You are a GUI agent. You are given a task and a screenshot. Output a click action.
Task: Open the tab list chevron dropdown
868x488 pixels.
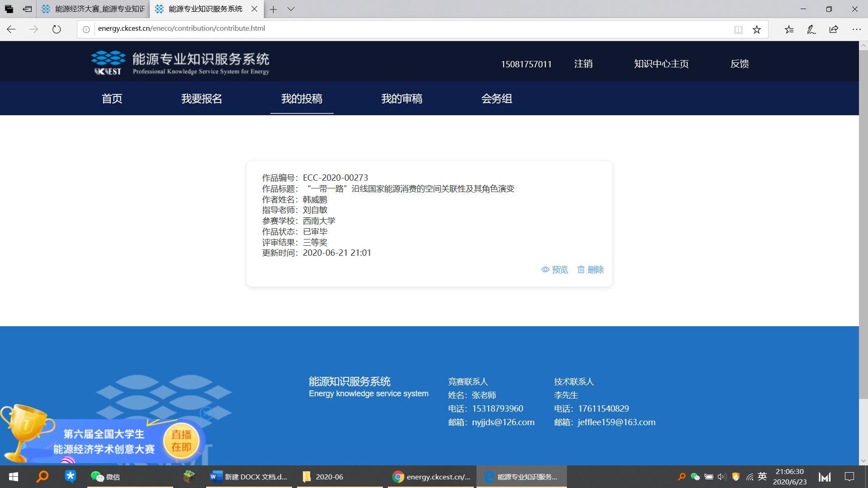click(x=291, y=9)
